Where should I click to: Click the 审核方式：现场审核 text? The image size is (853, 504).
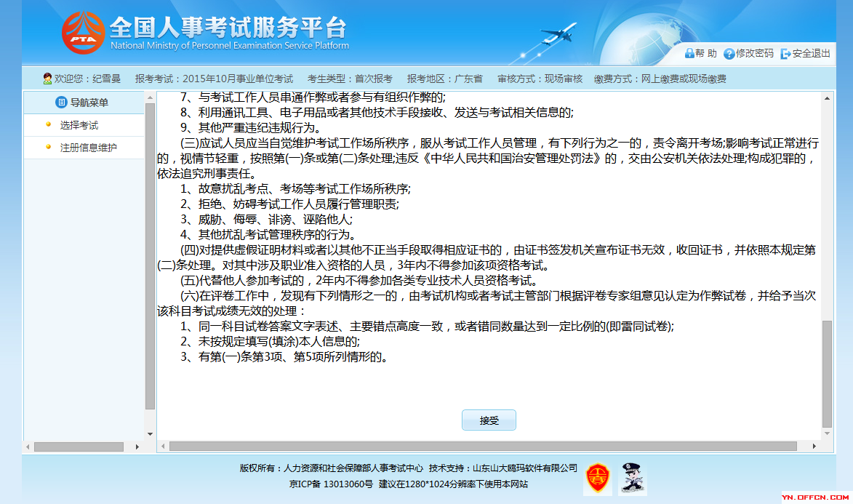540,79
